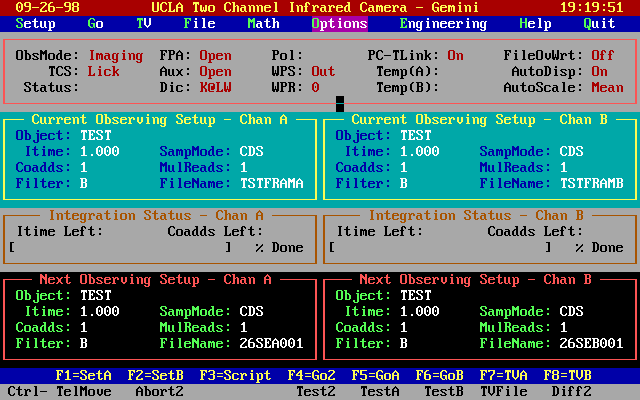Click the F8=TVB function key label

pyautogui.click(x=567, y=375)
